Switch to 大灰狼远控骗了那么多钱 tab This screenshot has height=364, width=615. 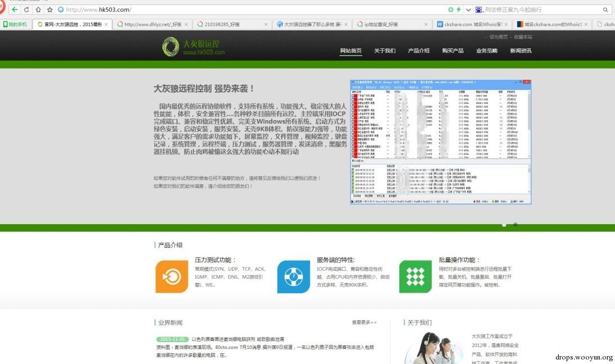click(x=312, y=24)
